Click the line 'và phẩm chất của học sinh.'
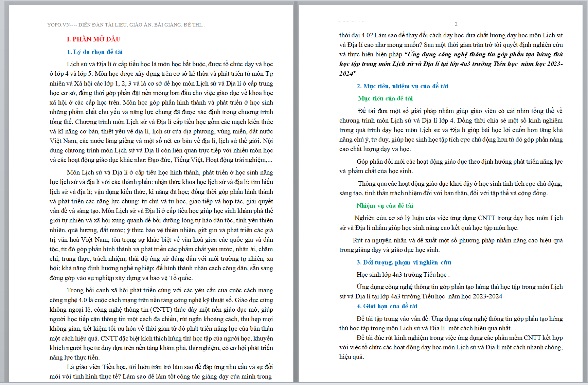This screenshot has width=588, height=385. pyautogui.click(x=376, y=171)
